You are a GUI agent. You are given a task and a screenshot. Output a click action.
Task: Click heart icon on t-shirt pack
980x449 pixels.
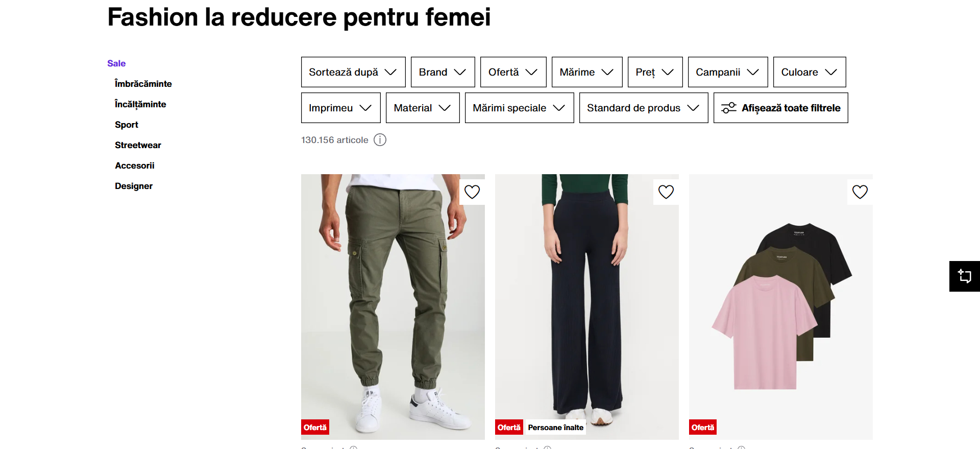tap(860, 192)
